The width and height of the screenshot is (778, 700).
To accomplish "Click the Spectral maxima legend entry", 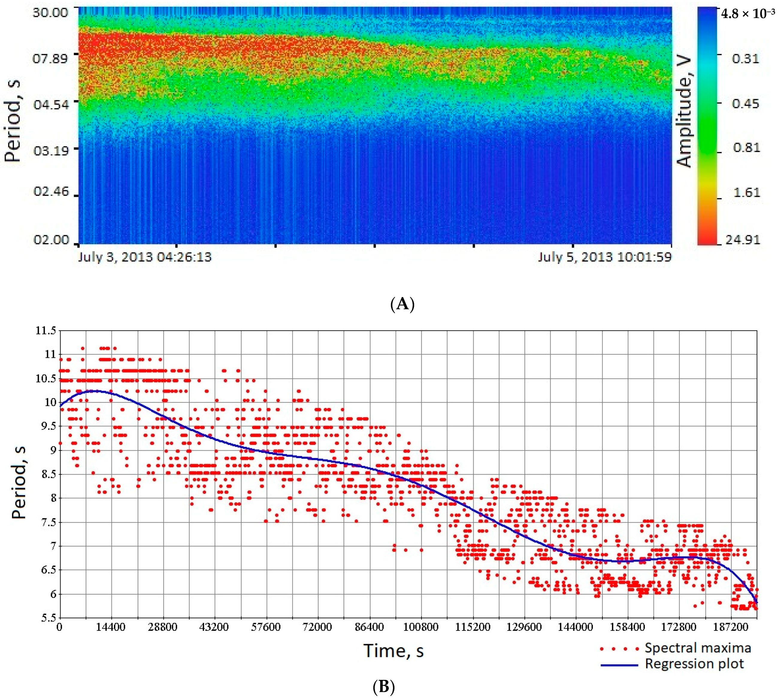I will coord(698,648).
